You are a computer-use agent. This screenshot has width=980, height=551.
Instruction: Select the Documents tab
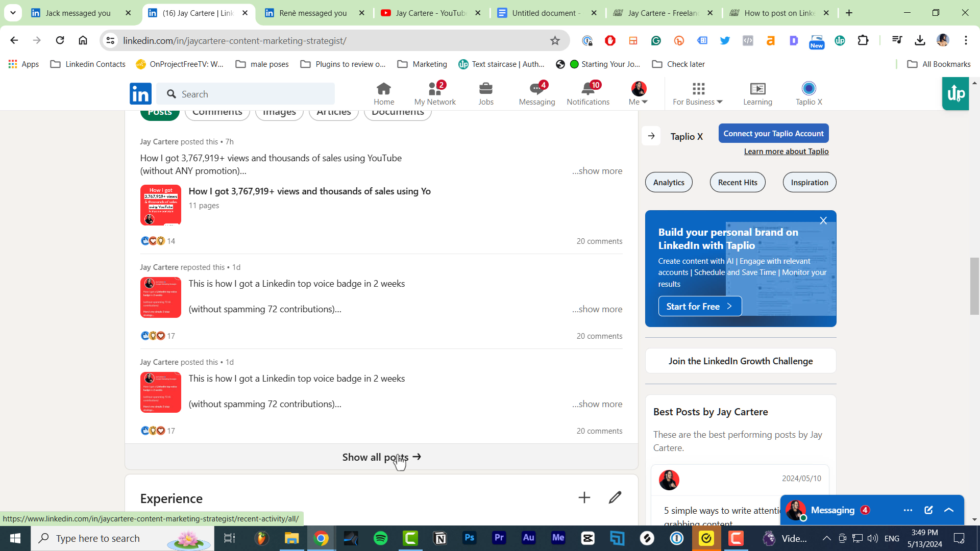(398, 111)
